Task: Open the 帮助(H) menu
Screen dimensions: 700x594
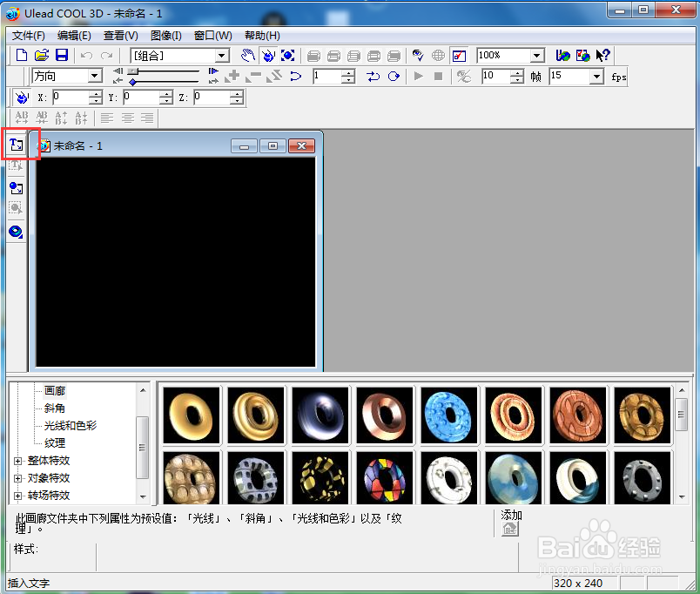Action: click(x=263, y=36)
